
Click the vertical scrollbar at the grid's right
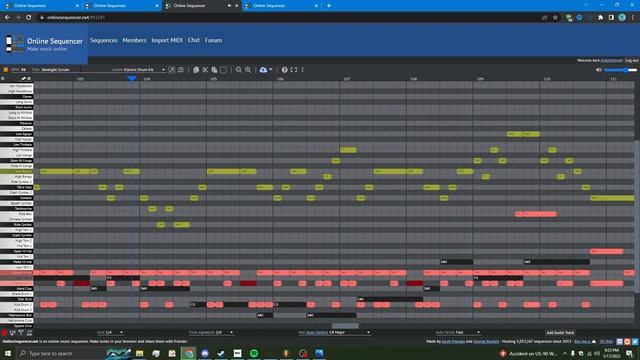point(637,216)
